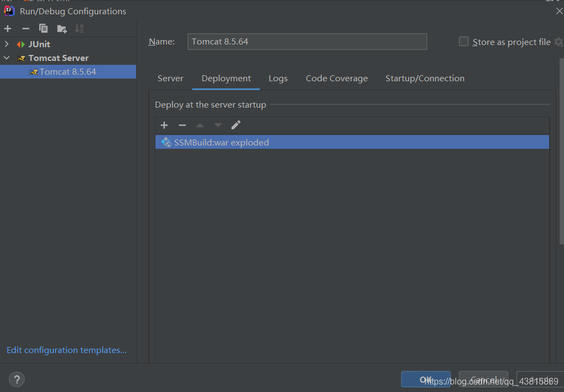Open help with question mark button
The width and height of the screenshot is (564, 392).
[16, 379]
